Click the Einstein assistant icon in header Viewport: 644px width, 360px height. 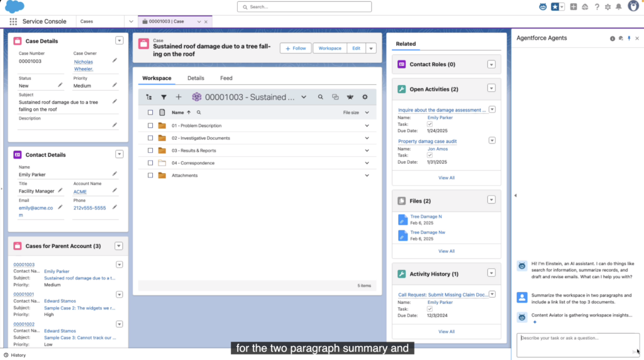coord(543,7)
